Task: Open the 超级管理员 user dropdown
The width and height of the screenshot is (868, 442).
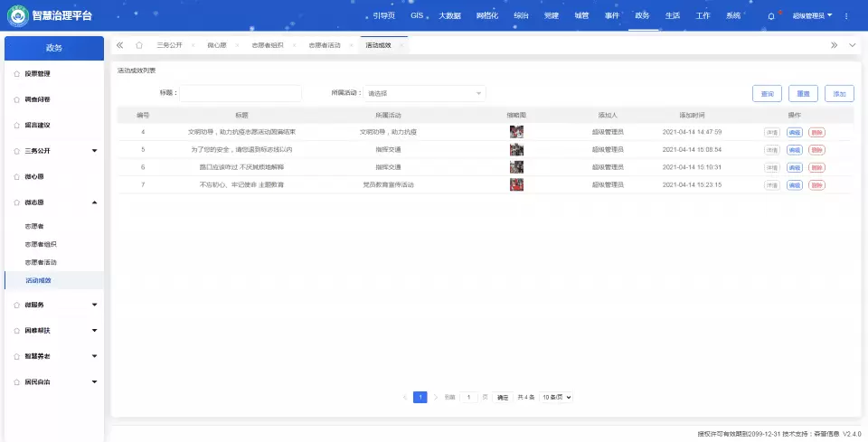Action: (x=812, y=16)
